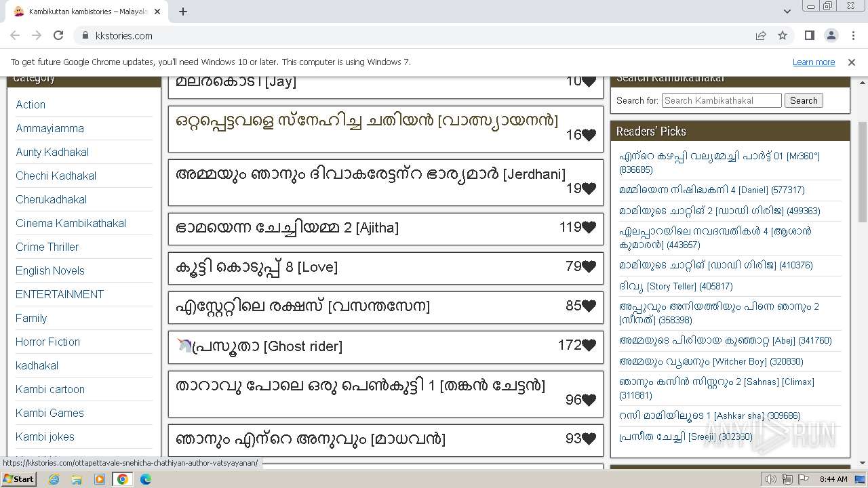Bookmark this page with the star icon
Viewport: 868px width, 488px height.
coord(783,35)
